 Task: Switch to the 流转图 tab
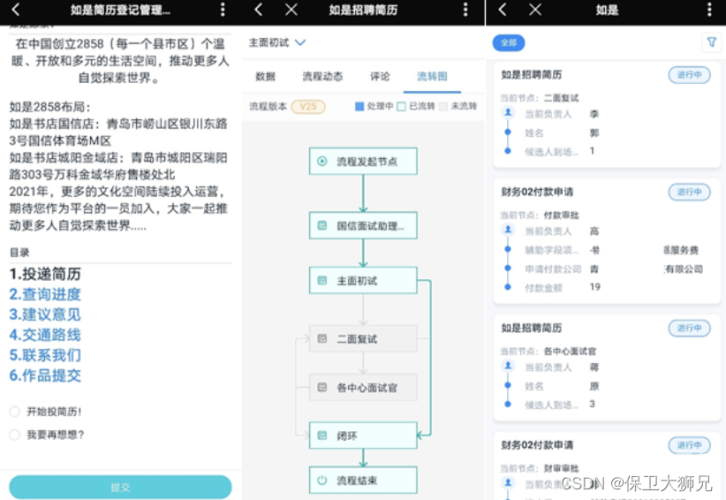(x=432, y=76)
